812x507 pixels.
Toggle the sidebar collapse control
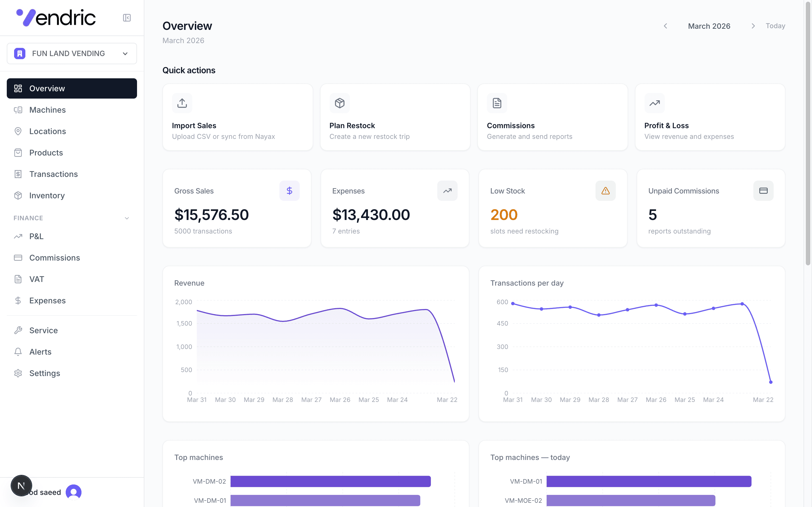point(127,18)
